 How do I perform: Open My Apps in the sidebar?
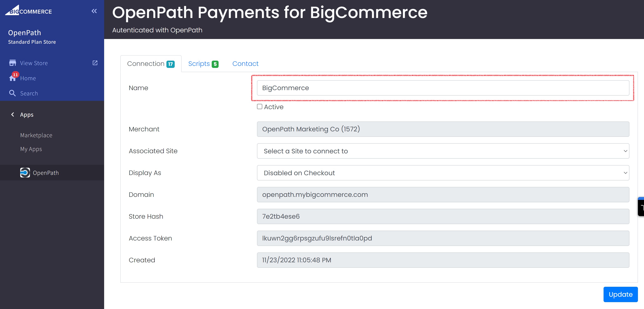(x=31, y=149)
